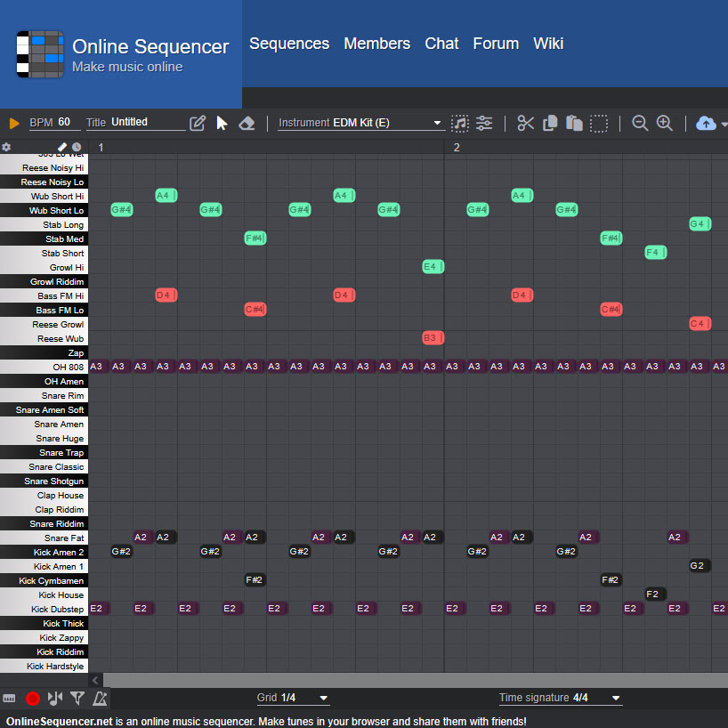Select the OH 808 key
Image resolution: width=728 pixels, height=728 pixels.
click(x=44, y=368)
